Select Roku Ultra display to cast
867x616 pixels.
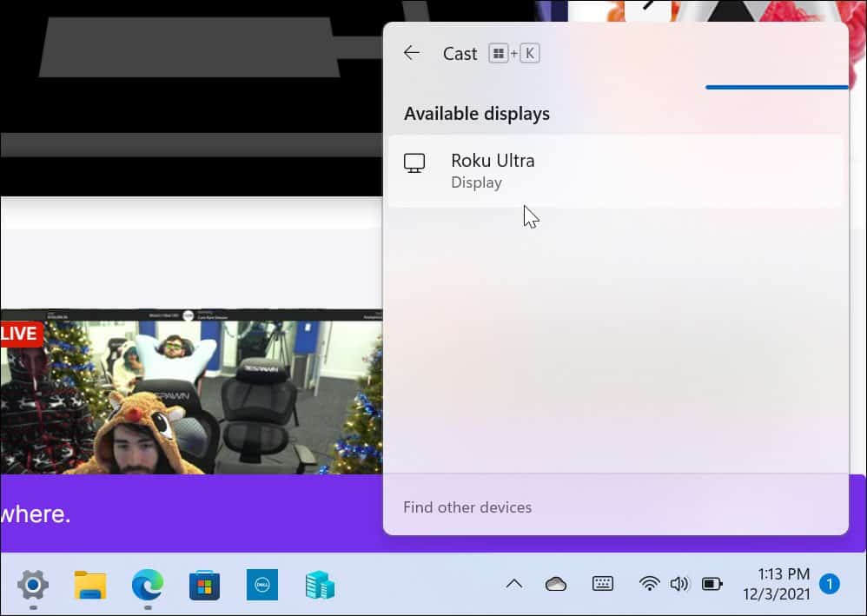point(615,171)
